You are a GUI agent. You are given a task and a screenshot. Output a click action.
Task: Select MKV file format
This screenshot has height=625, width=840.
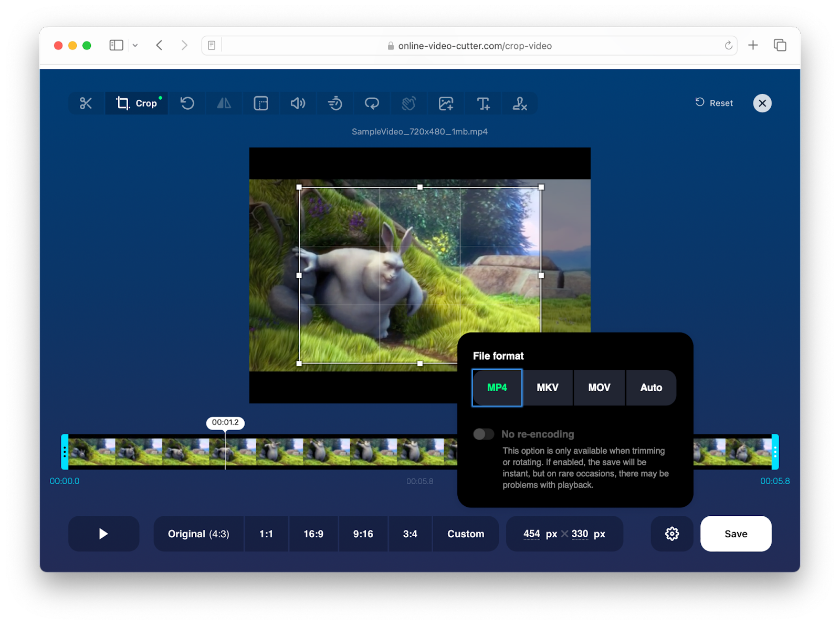coord(548,388)
